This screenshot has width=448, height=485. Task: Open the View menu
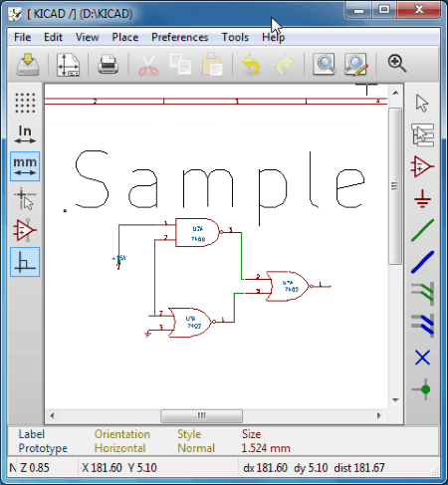click(87, 37)
